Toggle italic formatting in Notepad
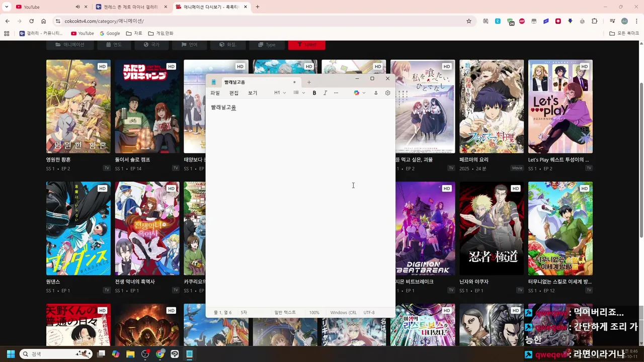This screenshot has height=362, width=644. (325, 93)
